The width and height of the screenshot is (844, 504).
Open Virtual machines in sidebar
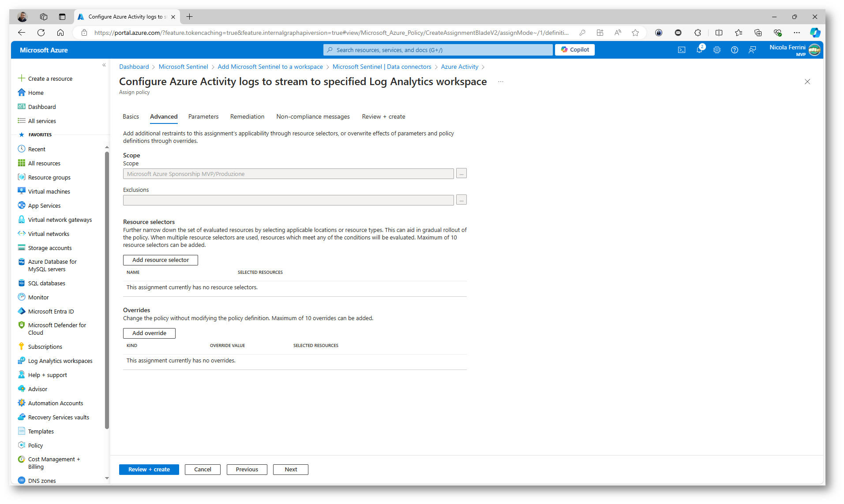49,191
